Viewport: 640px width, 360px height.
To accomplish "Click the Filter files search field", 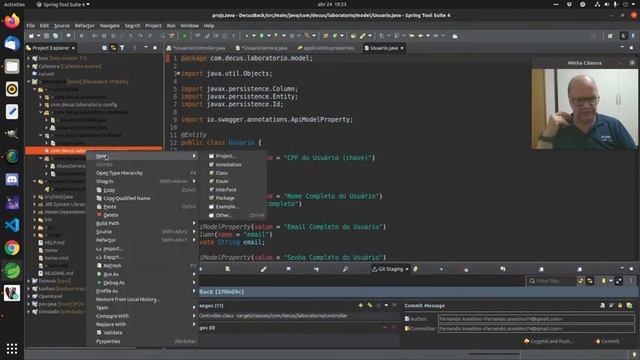I will (551, 281).
